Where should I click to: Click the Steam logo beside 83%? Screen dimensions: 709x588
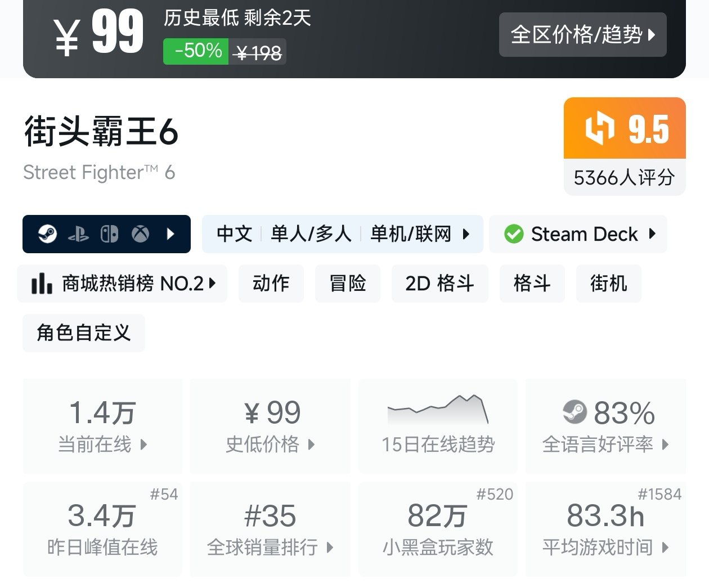(x=575, y=412)
